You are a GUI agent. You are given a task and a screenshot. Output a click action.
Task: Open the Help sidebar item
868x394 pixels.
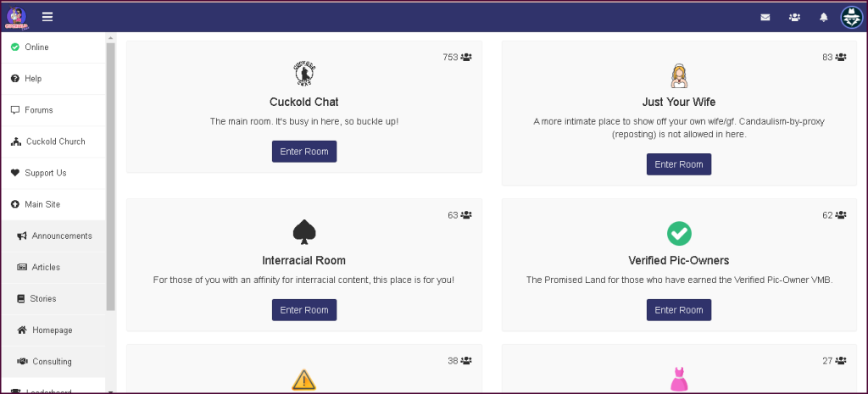[x=32, y=79]
